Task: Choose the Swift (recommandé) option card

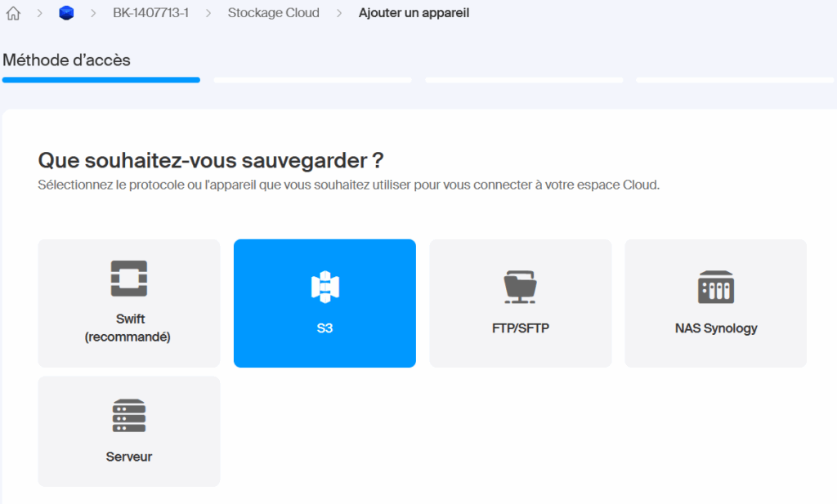Action: [128, 303]
